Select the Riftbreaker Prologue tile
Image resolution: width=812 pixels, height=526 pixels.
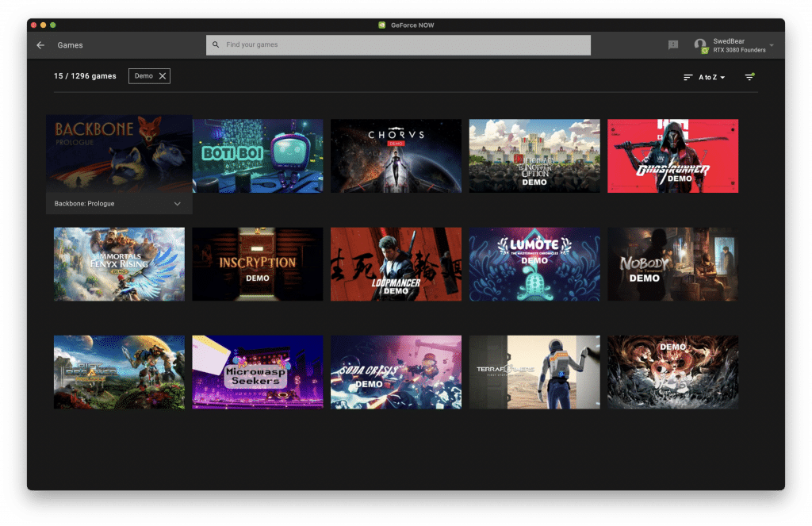(119, 372)
